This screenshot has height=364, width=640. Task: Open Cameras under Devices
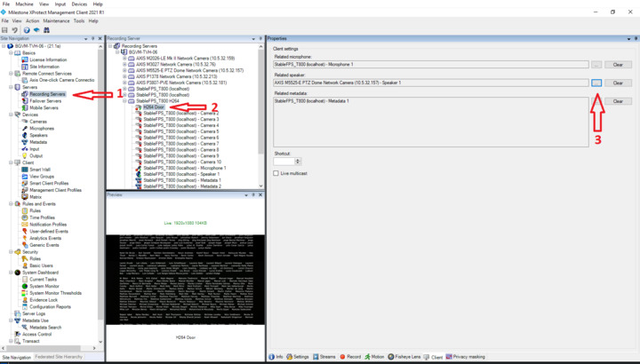[x=38, y=122]
